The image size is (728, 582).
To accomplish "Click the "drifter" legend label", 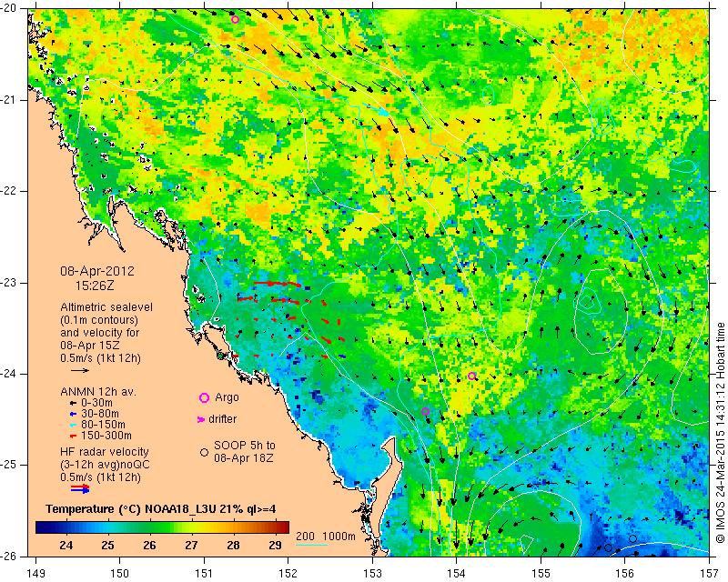I will point(222,419).
